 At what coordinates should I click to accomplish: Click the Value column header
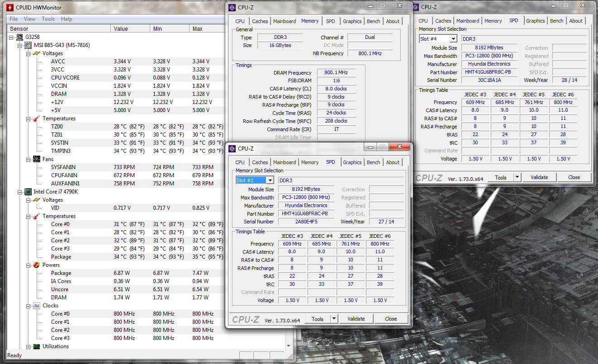(x=130, y=28)
